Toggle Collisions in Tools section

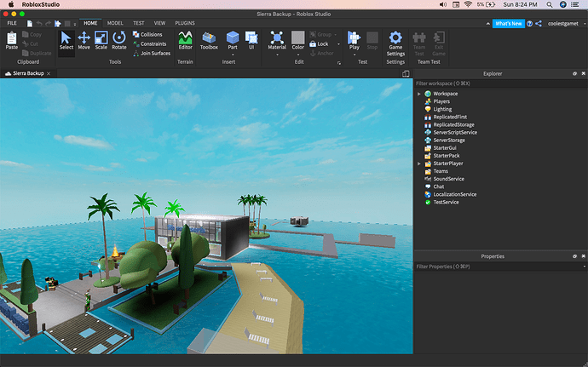pyautogui.click(x=150, y=35)
